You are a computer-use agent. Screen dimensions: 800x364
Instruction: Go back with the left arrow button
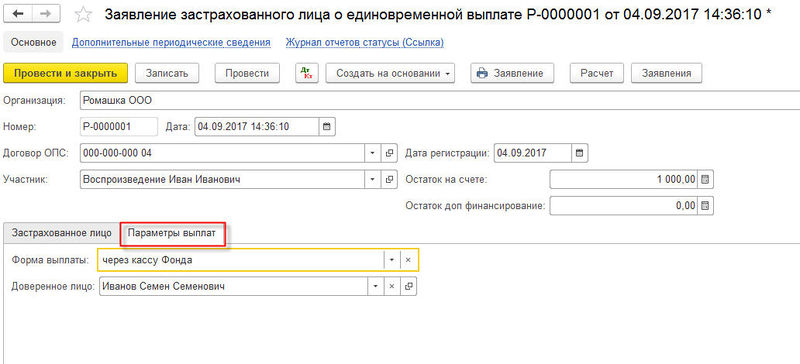coord(19,14)
